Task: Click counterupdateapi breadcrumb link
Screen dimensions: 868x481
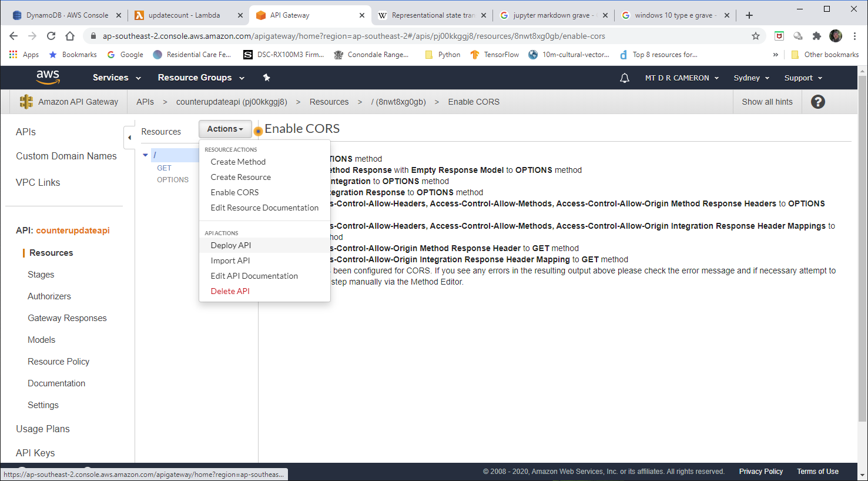Action: coord(232,102)
